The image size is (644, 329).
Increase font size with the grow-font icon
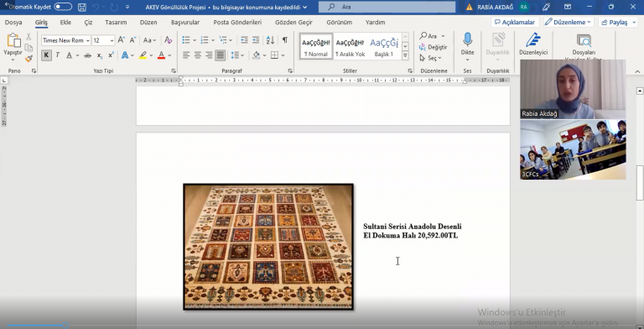(121, 40)
